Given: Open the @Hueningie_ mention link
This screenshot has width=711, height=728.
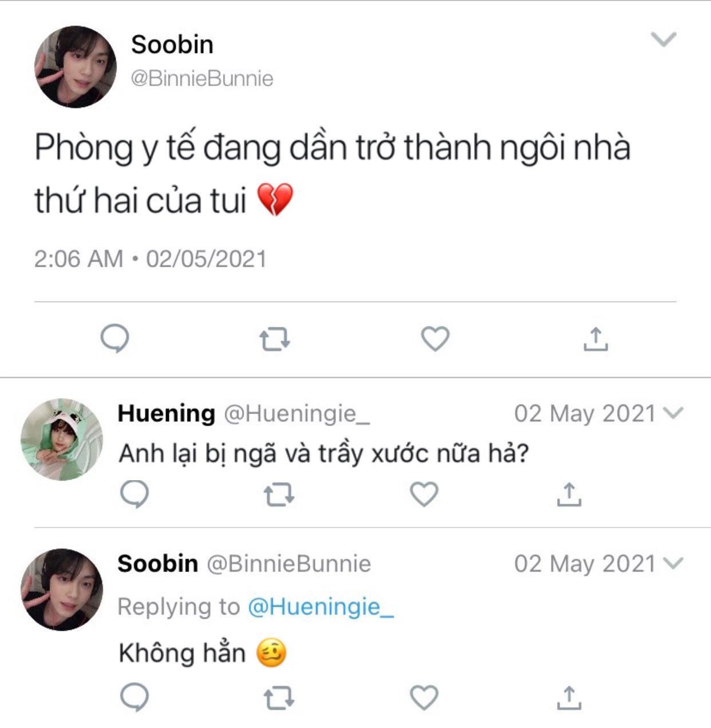Looking at the screenshot, I should pyautogui.click(x=321, y=607).
